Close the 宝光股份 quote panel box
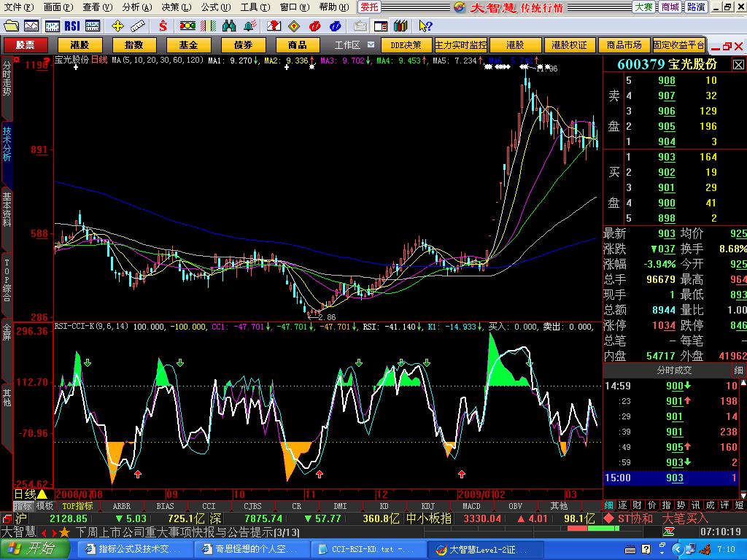747x560 pixels. 738,64
